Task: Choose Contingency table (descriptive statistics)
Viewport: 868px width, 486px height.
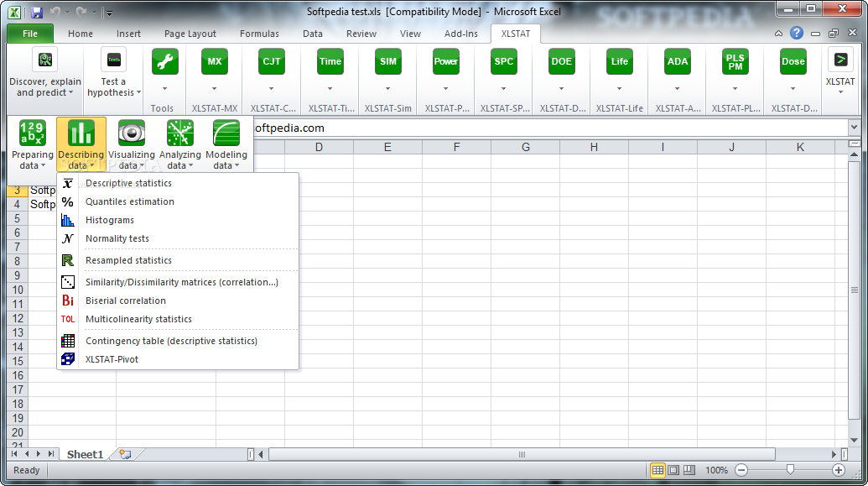Action: [178, 341]
